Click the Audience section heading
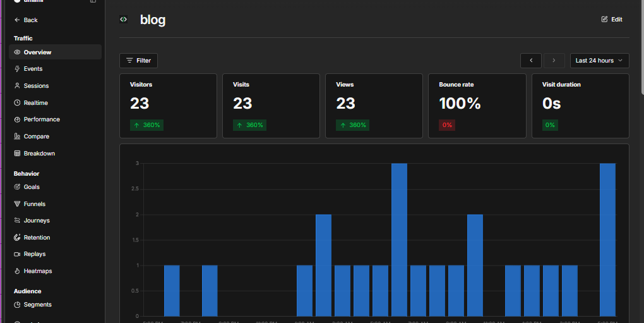Viewport: 644px width, 323px height. pyautogui.click(x=28, y=291)
